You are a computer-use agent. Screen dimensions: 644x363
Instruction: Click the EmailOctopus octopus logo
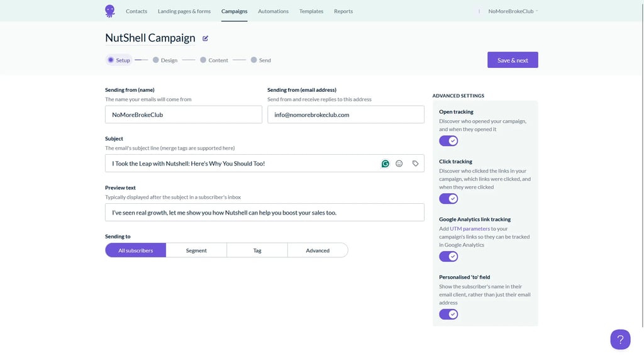click(110, 11)
